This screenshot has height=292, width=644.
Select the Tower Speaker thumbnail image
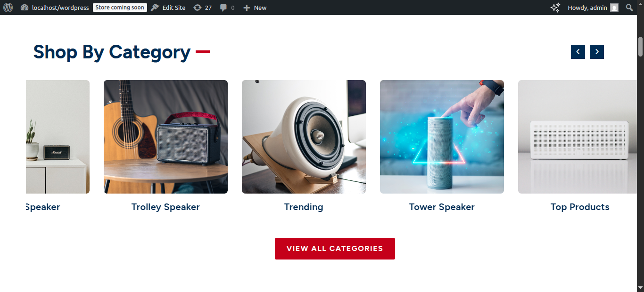coord(442,137)
